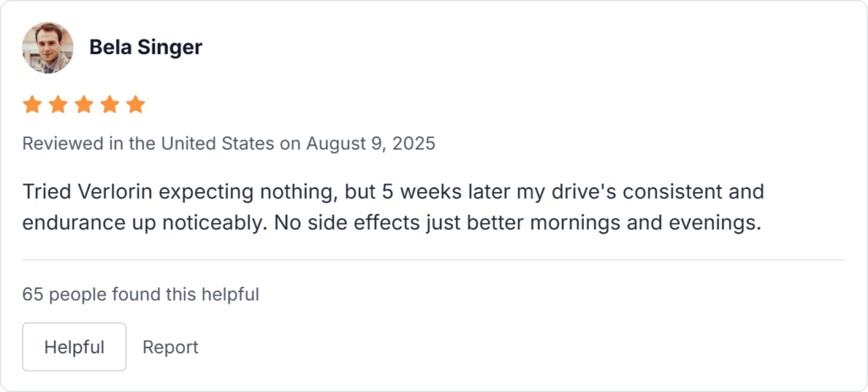The height and width of the screenshot is (392, 868).
Task: Mark the review as Helpful
Action: (x=74, y=347)
